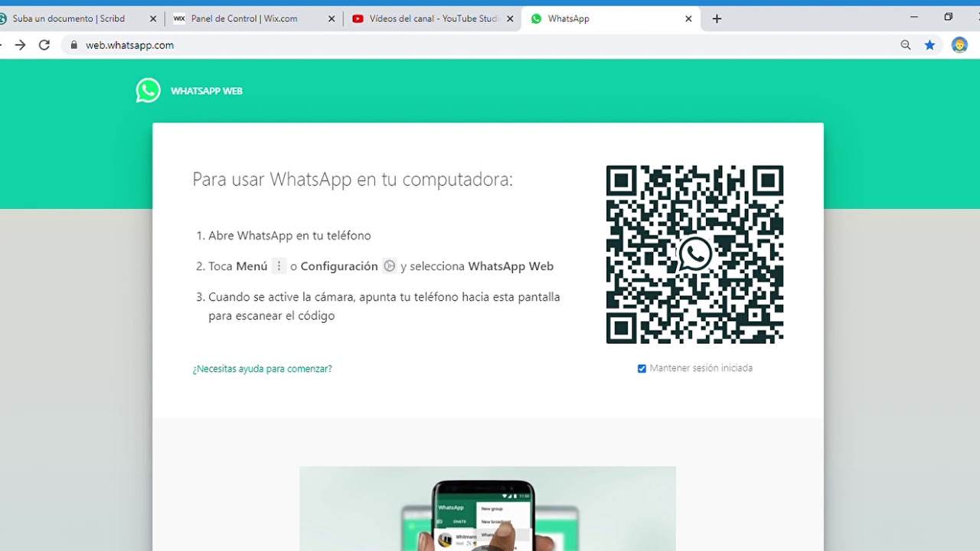Switch to the YouTube Studio channel videos tab
Viewport: 980px width, 551px height.
pos(432,18)
